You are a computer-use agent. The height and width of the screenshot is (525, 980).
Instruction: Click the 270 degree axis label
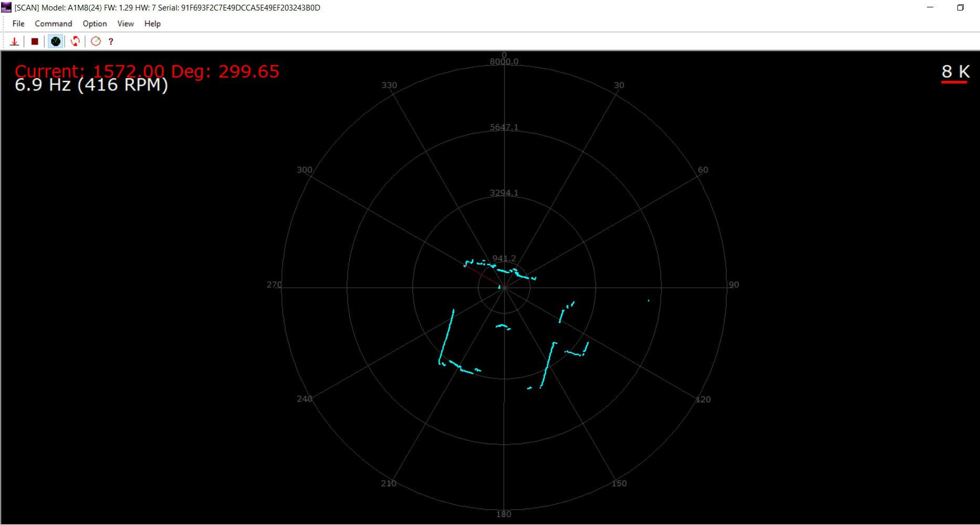tap(274, 285)
